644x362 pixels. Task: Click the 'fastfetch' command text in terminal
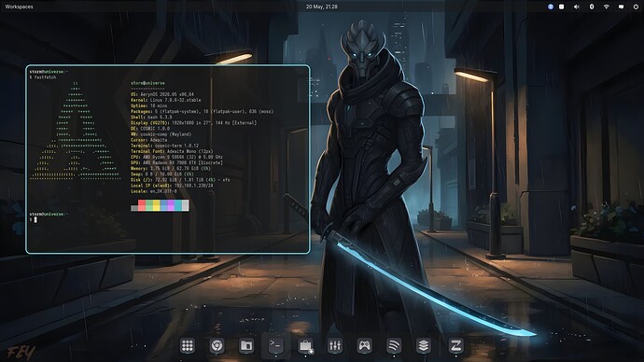(45, 77)
